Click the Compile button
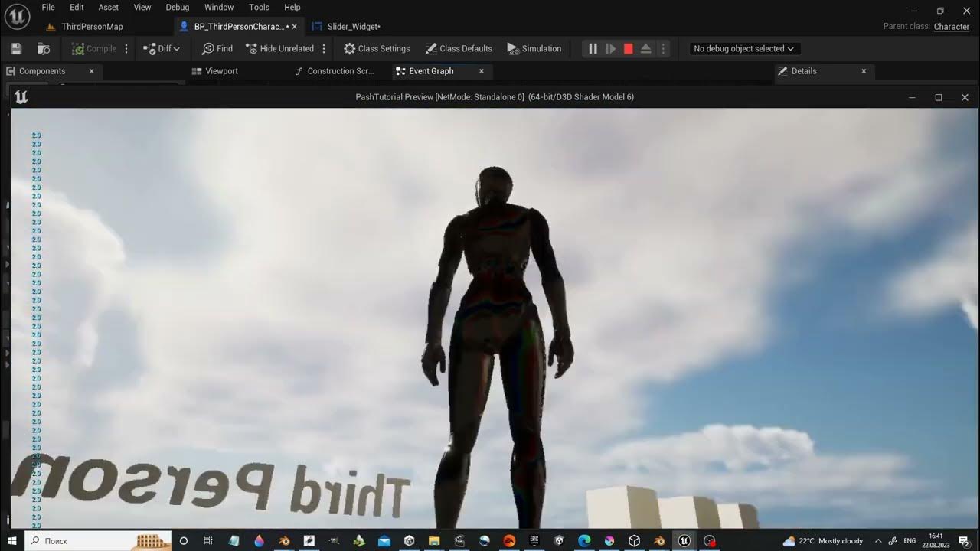Screen dimensions: 980x551 [94, 48]
